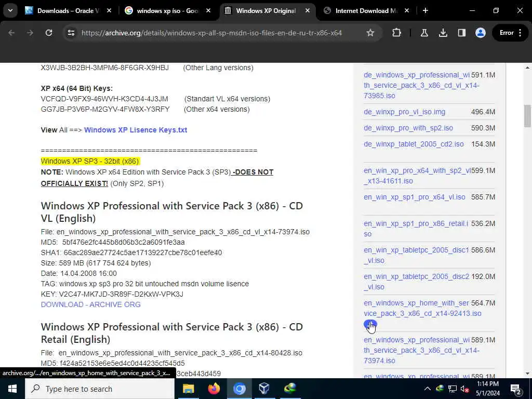Close the Windows XP Original tab
This screenshot has width=532, height=399.
coord(308,11)
